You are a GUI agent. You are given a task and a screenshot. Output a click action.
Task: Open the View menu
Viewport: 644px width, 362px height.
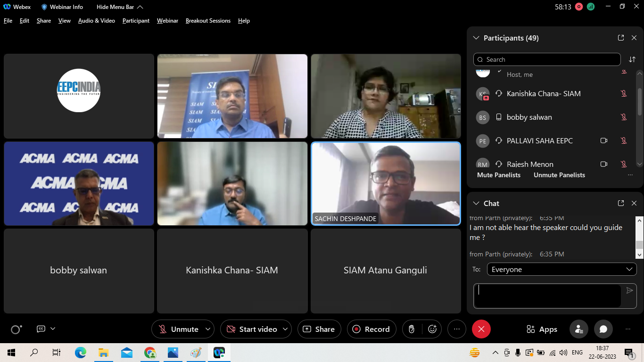point(65,21)
